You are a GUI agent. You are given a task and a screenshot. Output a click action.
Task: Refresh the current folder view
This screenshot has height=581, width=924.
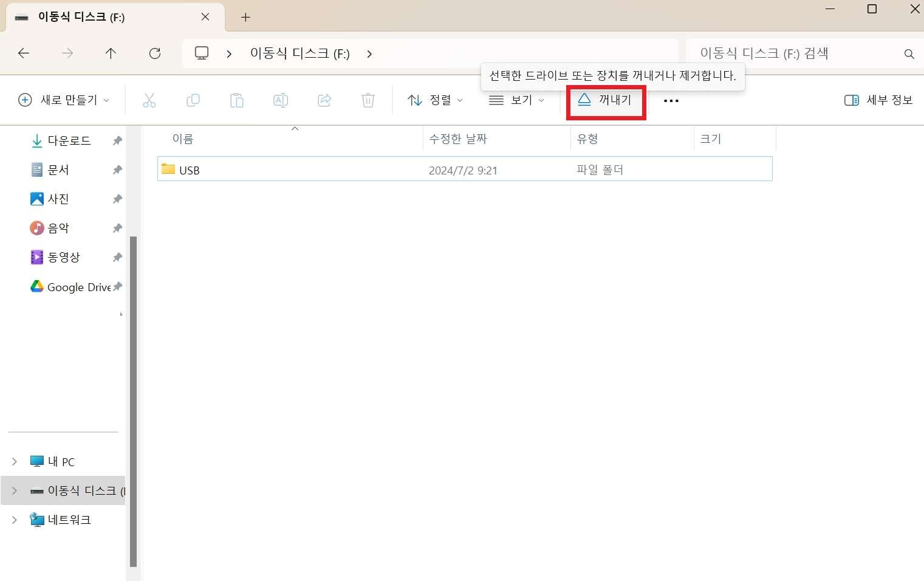155,53
